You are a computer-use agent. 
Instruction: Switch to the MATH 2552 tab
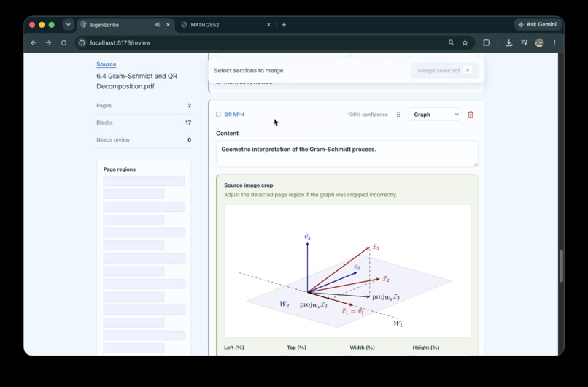[226, 25]
